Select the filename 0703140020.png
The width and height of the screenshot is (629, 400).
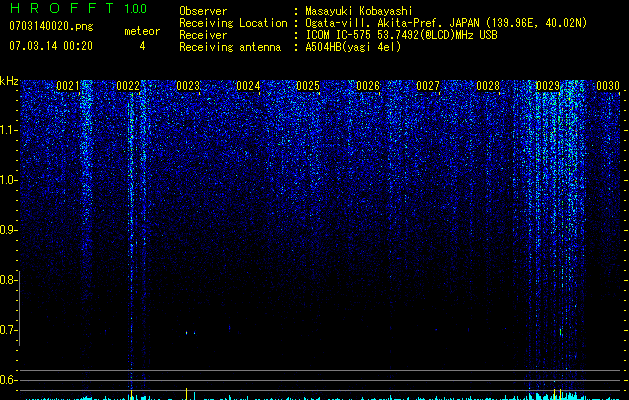tap(51, 26)
